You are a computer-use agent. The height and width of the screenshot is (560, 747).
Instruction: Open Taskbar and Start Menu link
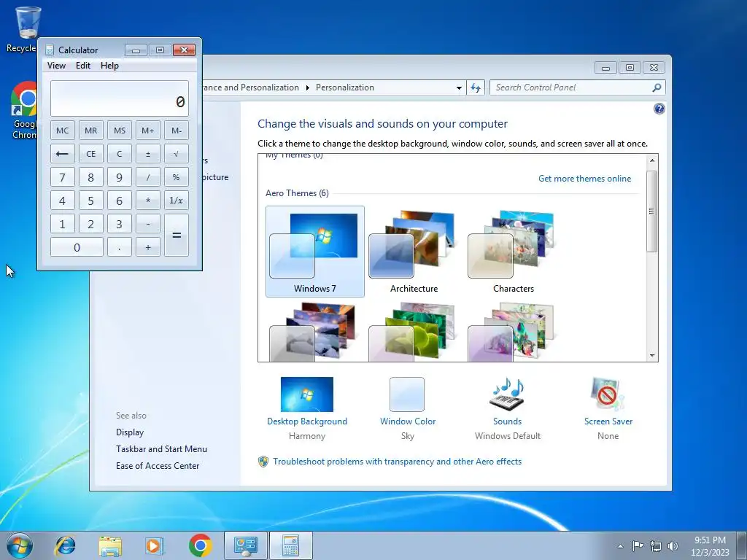[161, 449]
